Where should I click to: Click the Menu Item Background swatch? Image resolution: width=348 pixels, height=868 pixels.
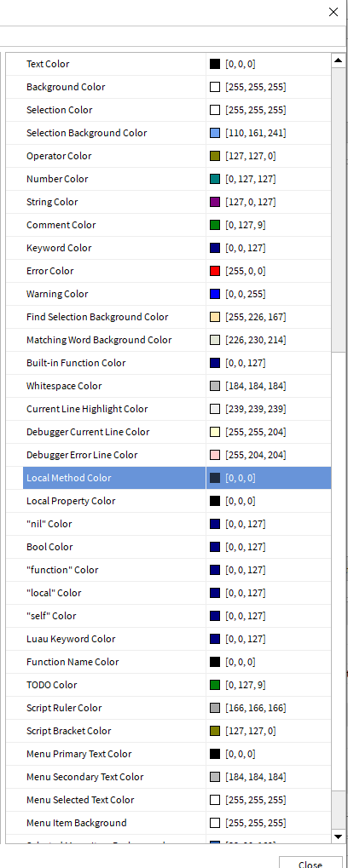click(x=215, y=823)
